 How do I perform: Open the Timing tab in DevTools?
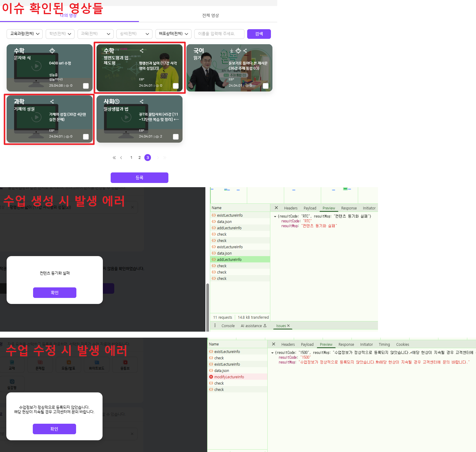pos(384,345)
